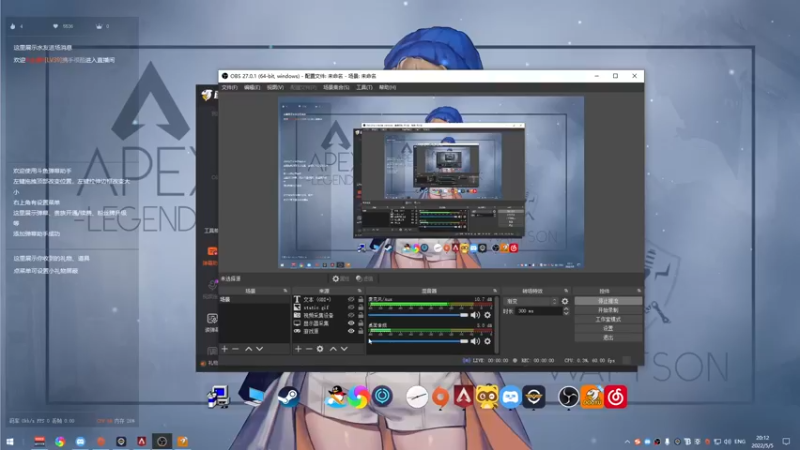The image size is (800, 450).
Task: Open Steam from the desktop dock
Action: click(288, 396)
